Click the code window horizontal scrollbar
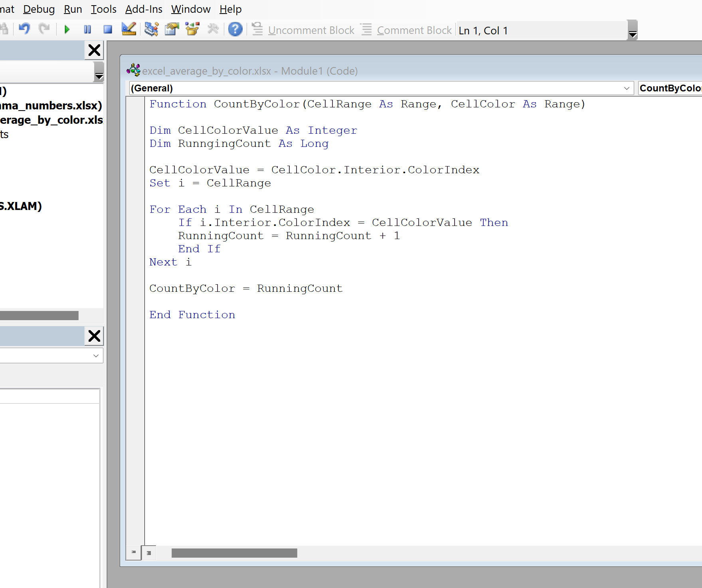 pos(234,553)
